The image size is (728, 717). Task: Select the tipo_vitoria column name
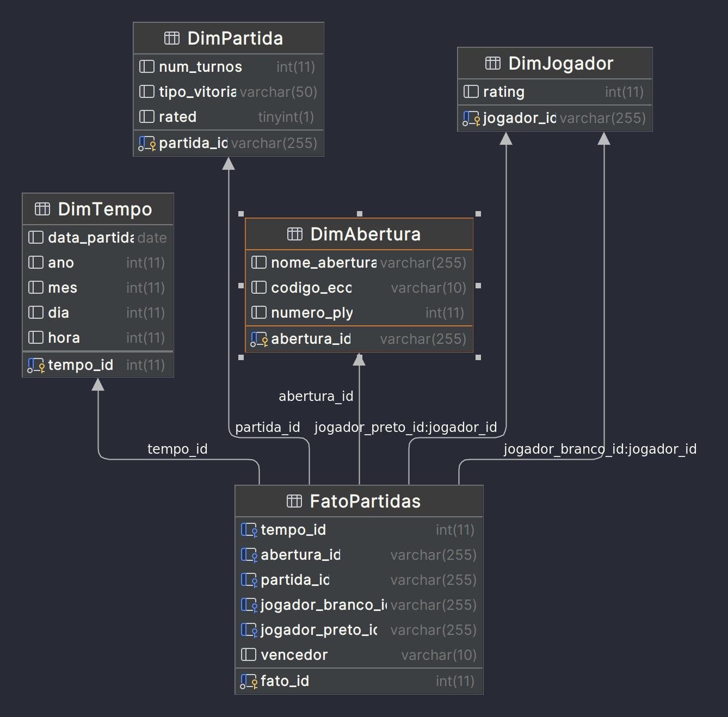pyautogui.click(x=198, y=92)
